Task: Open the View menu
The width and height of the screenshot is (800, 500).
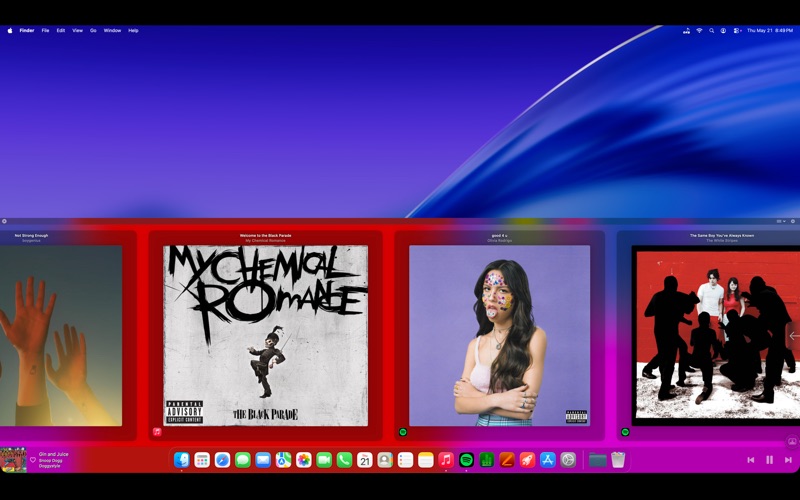Action: pos(78,31)
